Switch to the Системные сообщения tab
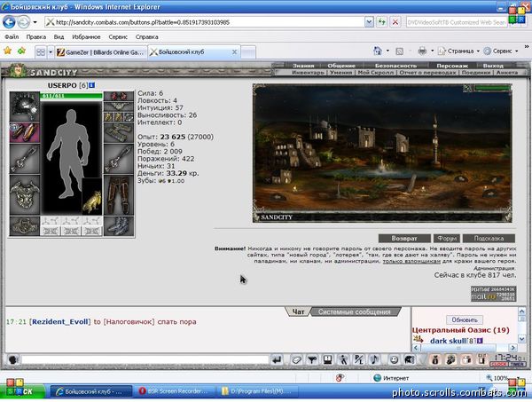 coord(354,311)
